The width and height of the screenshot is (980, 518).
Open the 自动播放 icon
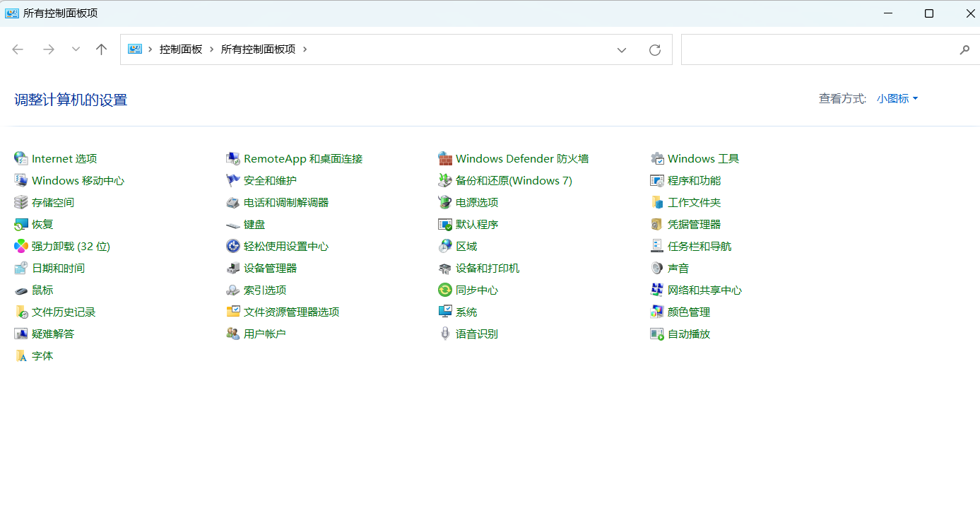point(656,334)
